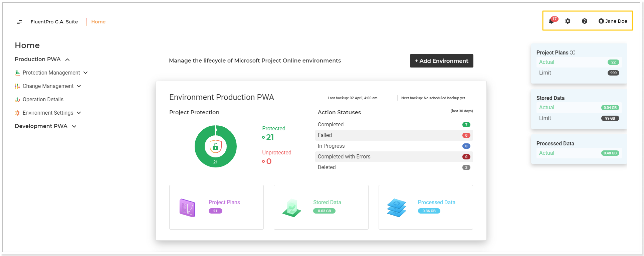Click the Add Environment button
This screenshot has width=644, height=256.
point(441,61)
